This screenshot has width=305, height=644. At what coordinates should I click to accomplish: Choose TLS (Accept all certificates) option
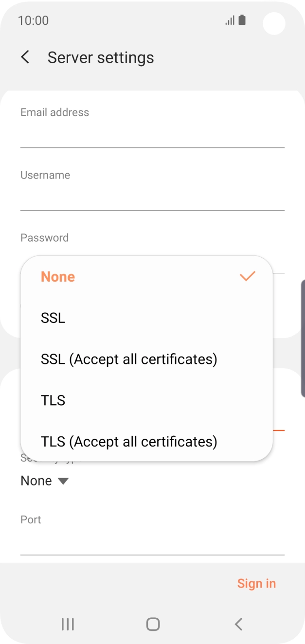(x=129, y=442)
